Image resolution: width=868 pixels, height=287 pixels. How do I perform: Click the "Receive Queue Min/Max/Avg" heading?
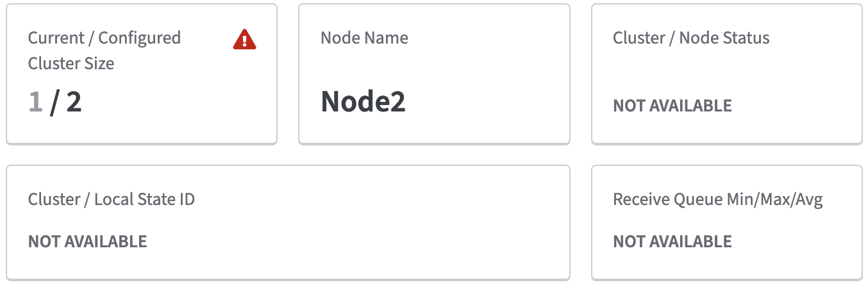[718, 199]
